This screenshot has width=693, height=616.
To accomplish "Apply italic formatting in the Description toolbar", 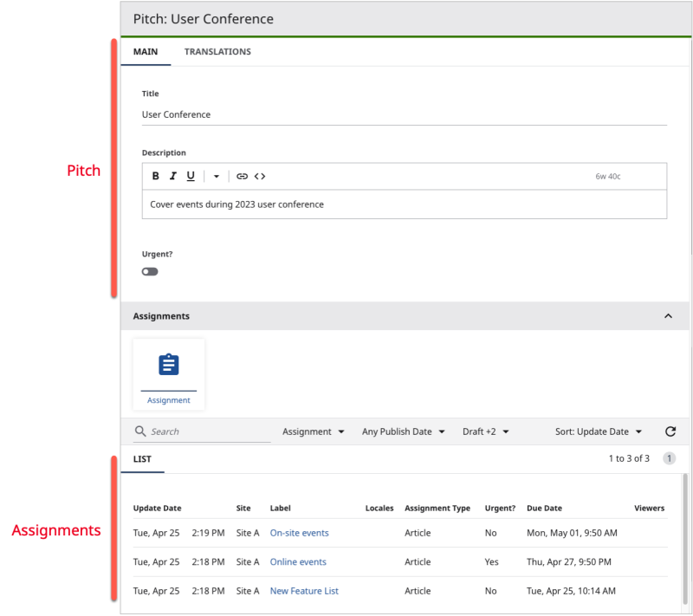I will pyautogui.click(x=172, y=176).
